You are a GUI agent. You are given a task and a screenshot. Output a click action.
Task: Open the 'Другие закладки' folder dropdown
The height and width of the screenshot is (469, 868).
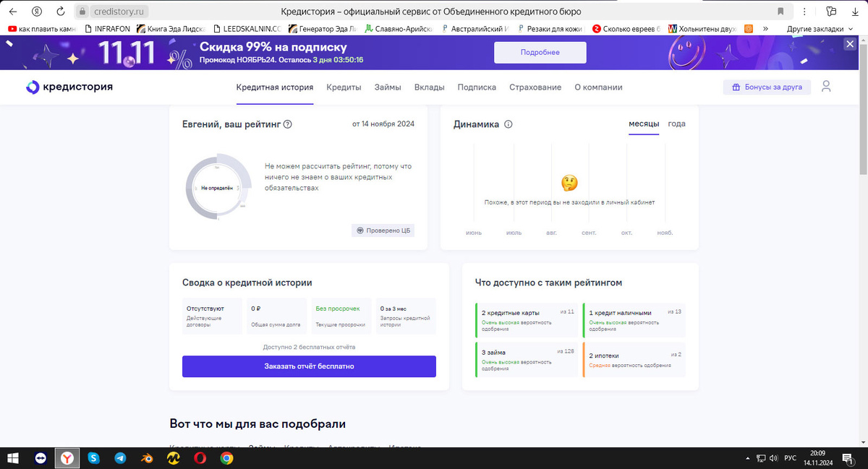click(820, 29)
